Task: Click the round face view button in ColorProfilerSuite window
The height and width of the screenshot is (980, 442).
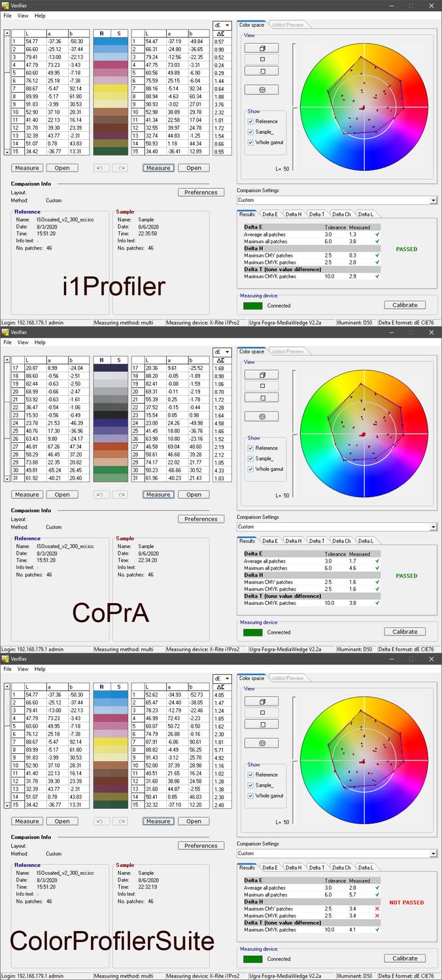Action: (262, 743)
